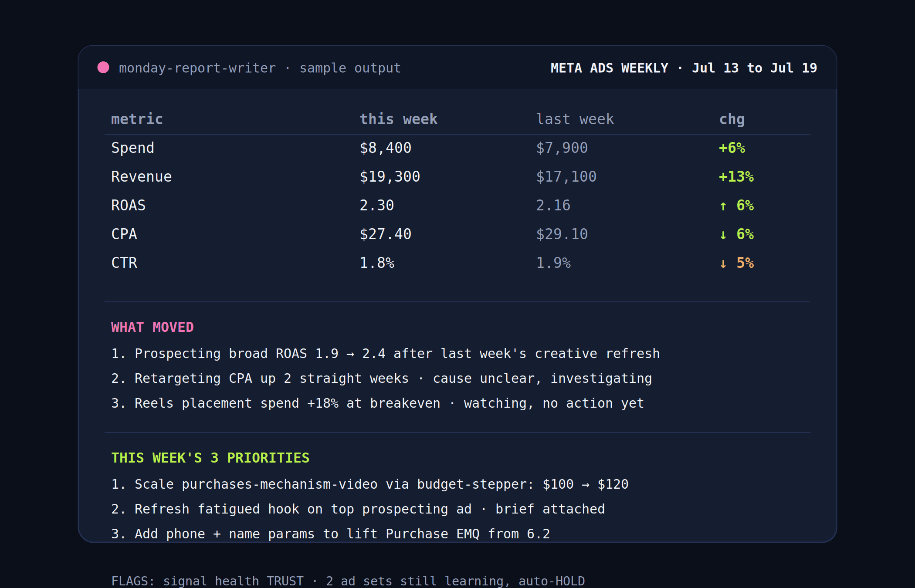Screen dimensions: 915x588
Task: Click the 'META ADS WEEKLY · Jul 13 to Jul 19' heading
Action: 684,68
